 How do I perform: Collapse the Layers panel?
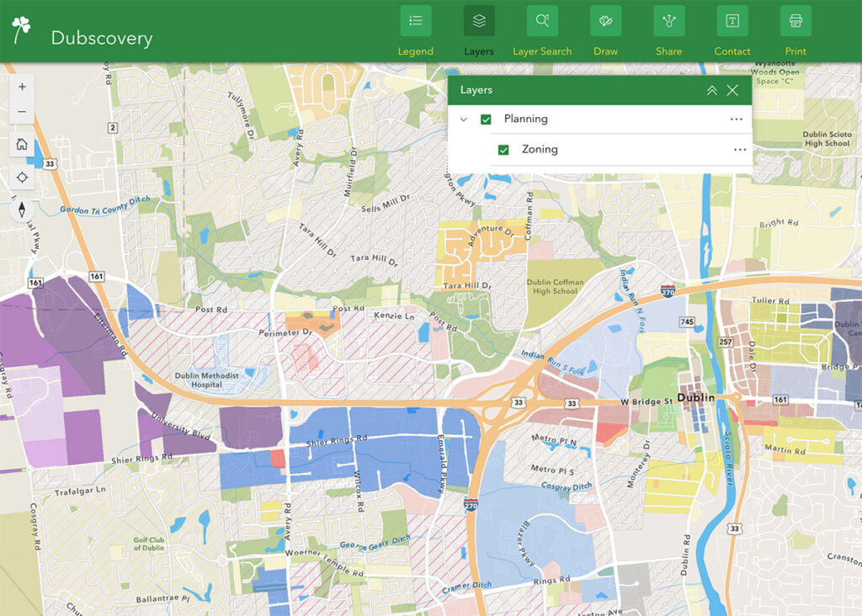pos(711,90)
